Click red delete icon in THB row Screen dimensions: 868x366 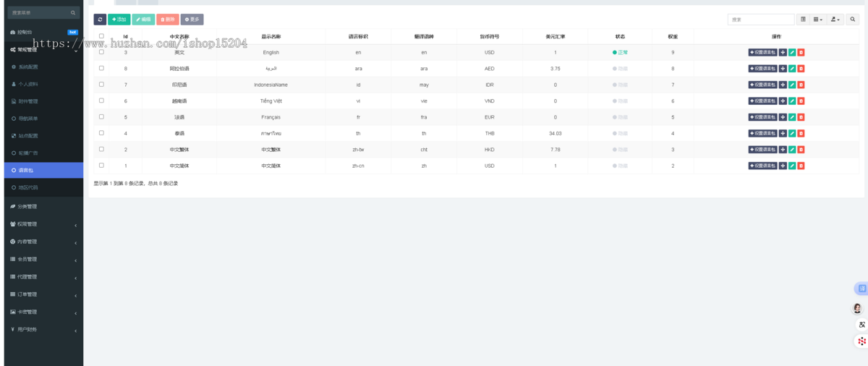pyautogui.click(x=801, y=133)
